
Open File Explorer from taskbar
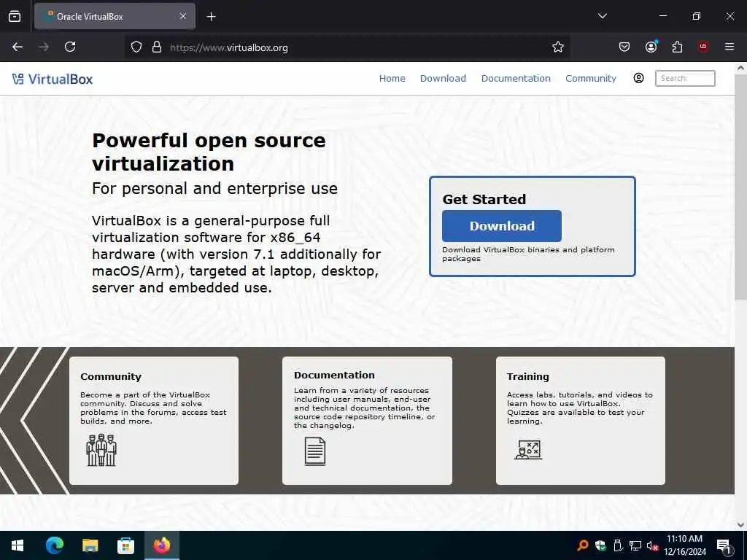coord(90,545)
